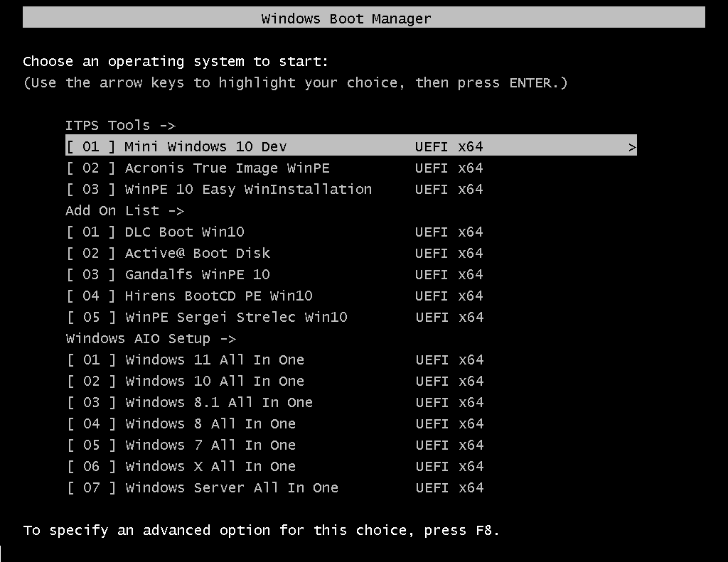The height and width of the screenshot is (562, 728).
Task: Click the Windows Boot Manager title bar
Action: click(x=364, y=18)
